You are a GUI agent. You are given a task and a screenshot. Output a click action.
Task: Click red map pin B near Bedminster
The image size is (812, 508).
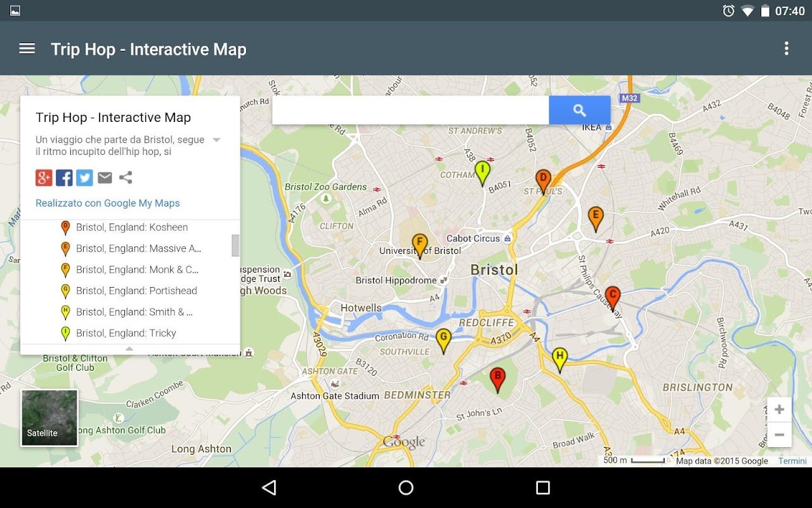498,380
